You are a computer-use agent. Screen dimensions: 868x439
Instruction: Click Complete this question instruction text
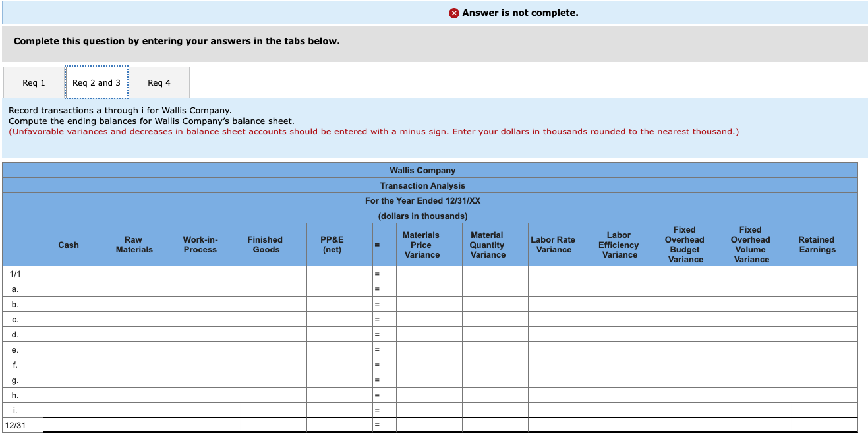coord(177,41)
